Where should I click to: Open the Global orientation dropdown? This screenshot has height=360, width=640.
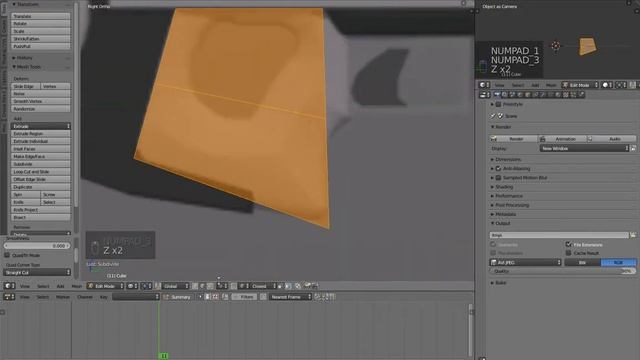coord(176,286)
